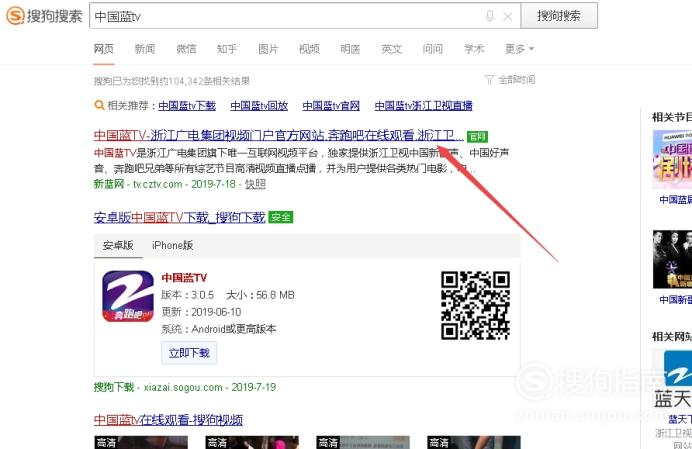Clear the search box with X icon
This screenshot has width=692, height=449.
pos(508,16)
